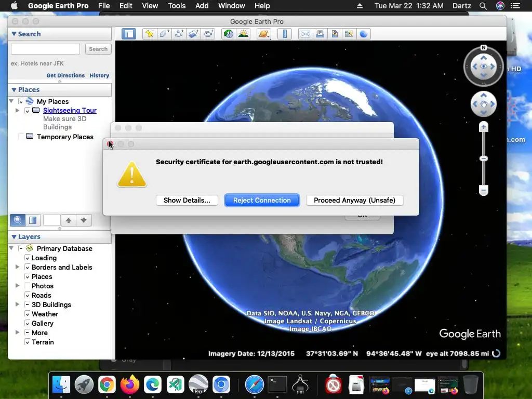Open the Add menu
This screenshot has height=399, width=532.
pos(202,6)
